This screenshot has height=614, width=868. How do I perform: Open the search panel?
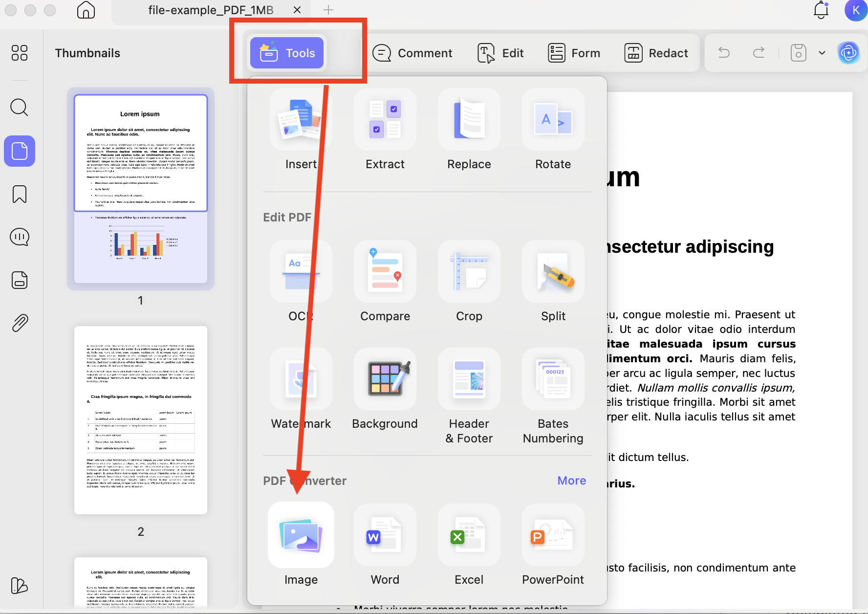[x=19, y=107]
